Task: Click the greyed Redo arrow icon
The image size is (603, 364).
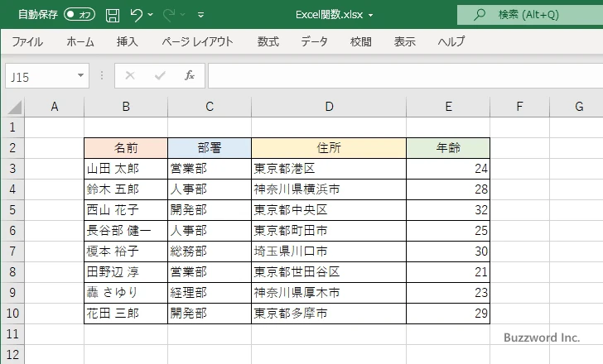Action: click(x=168, y=15)
